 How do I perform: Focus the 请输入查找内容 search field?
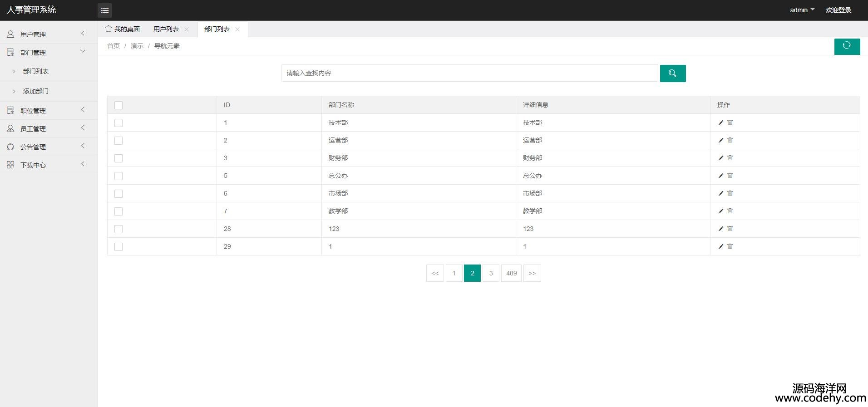470,73
